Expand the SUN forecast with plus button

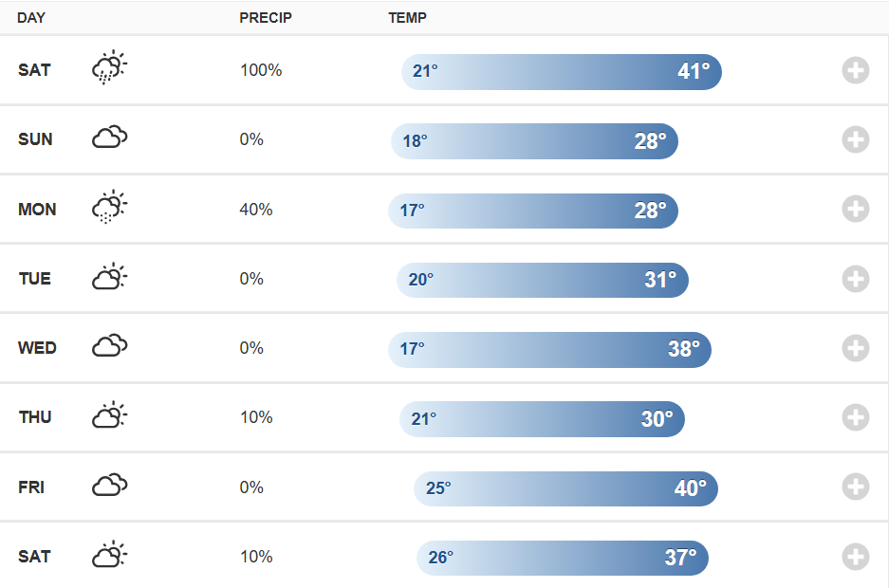pos(855,139)
